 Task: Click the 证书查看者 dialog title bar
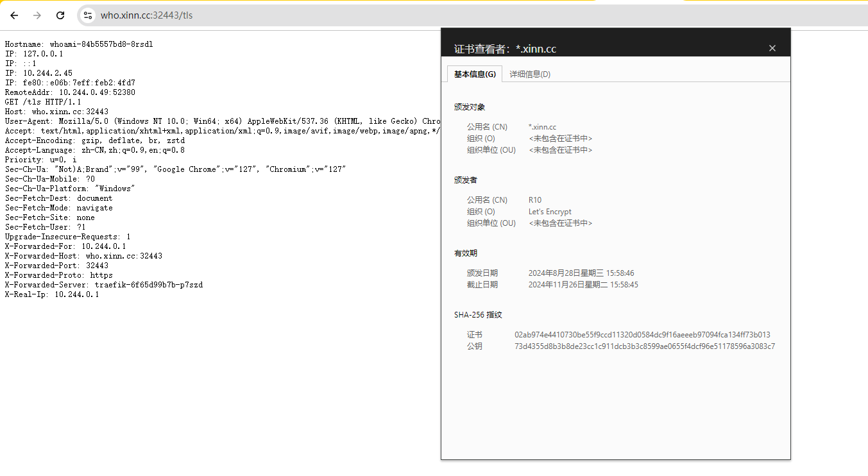point(577,48)
